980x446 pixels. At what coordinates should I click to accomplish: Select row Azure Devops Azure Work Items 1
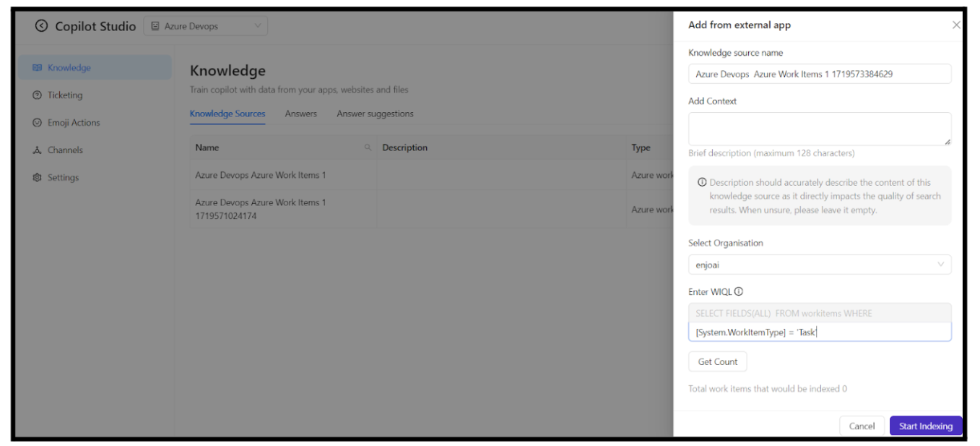click(431, 176)
